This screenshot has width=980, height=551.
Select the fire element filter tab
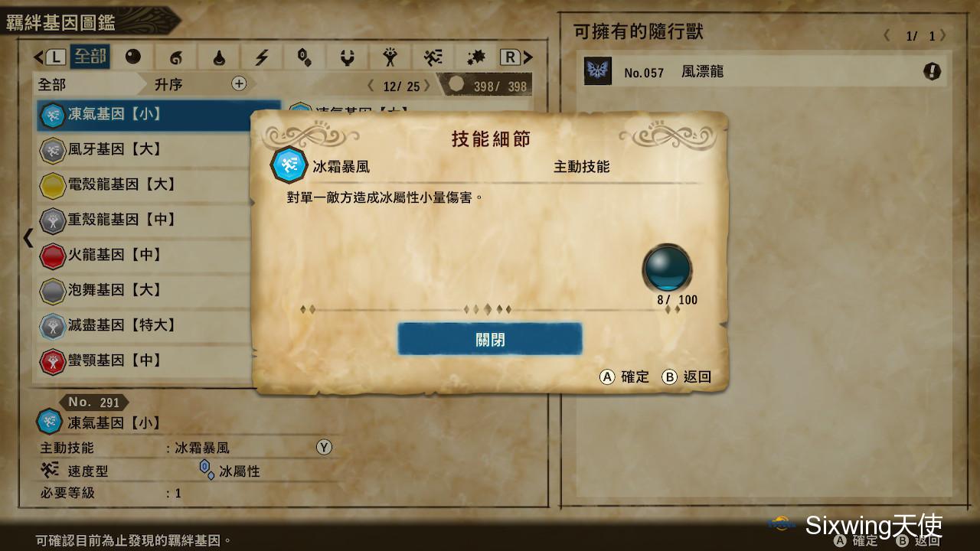coord(176,57)
